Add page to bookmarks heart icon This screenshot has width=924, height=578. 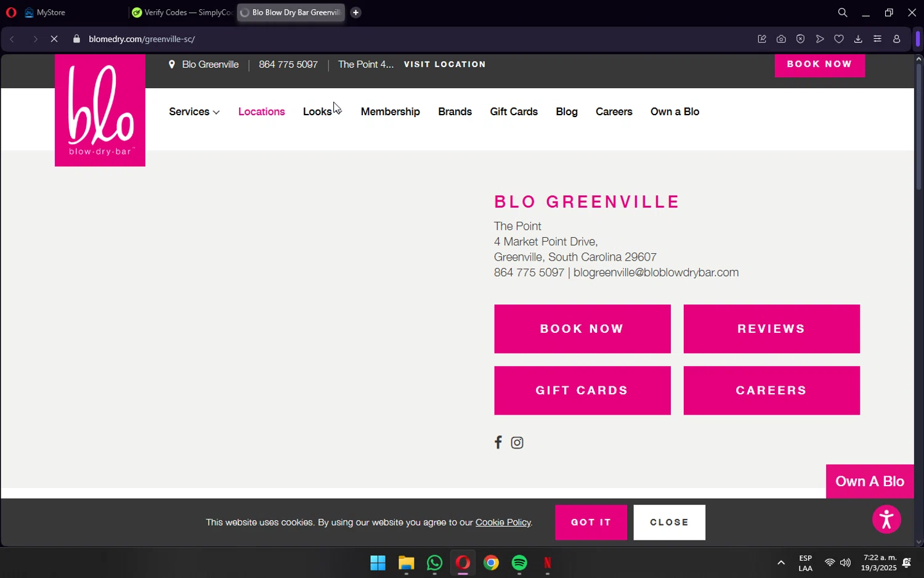(839, 39)
